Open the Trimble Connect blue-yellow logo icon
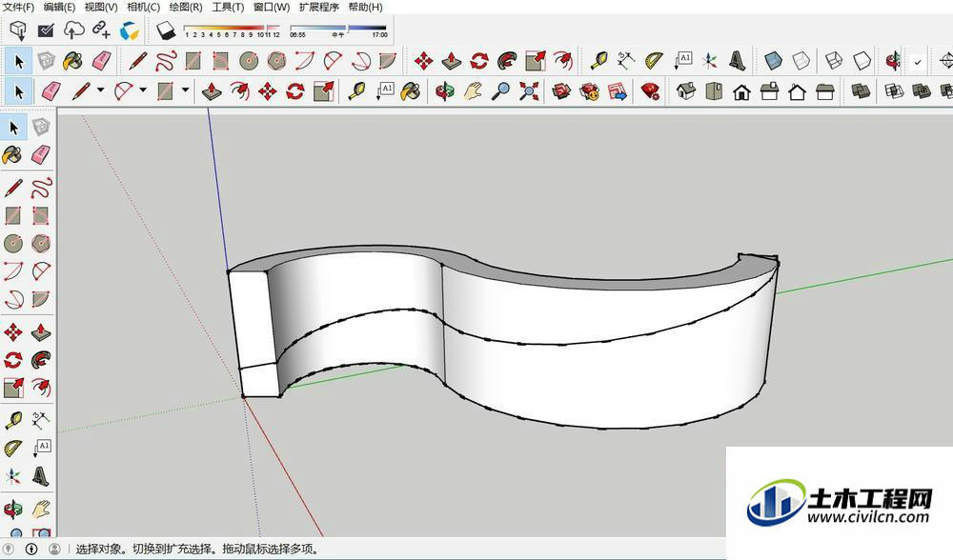953x560 pixels. coord(129,30)
